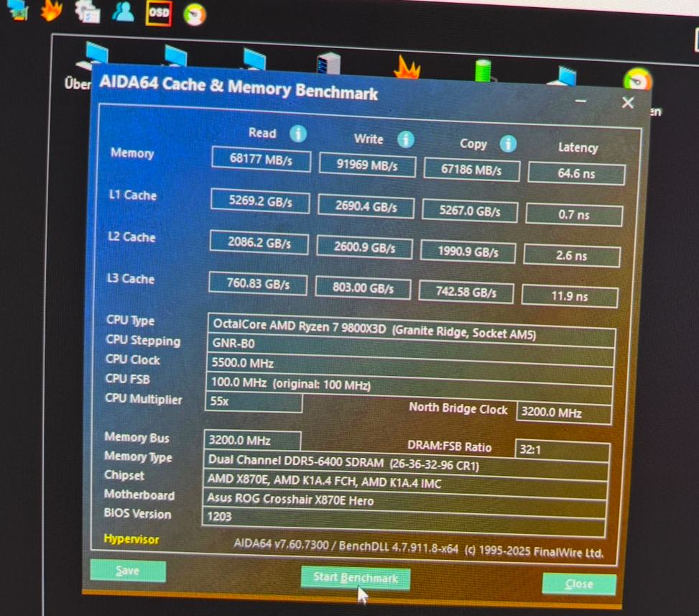Open the Copy benchmark info icon
Screen dimensions: 699x616
pyautogui.click(x=508, y=144)
